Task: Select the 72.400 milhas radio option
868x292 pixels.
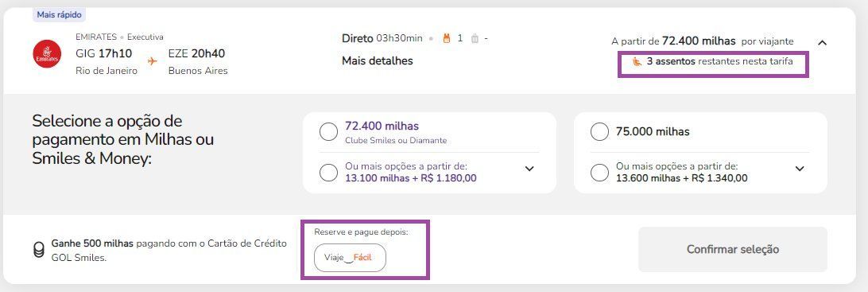Action: tap(328, 132)
